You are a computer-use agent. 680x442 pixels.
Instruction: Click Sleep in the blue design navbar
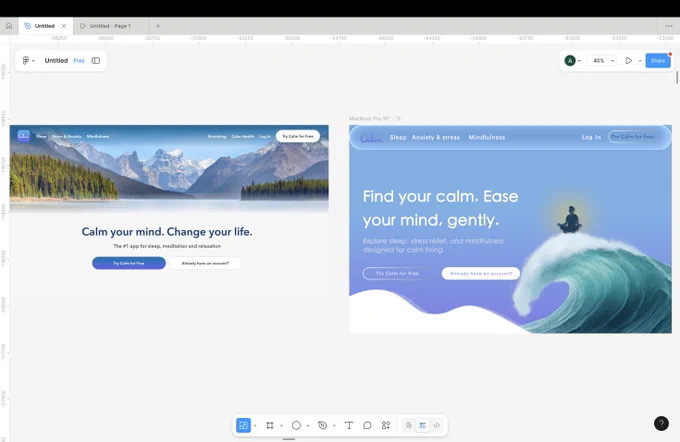(398, 137)
